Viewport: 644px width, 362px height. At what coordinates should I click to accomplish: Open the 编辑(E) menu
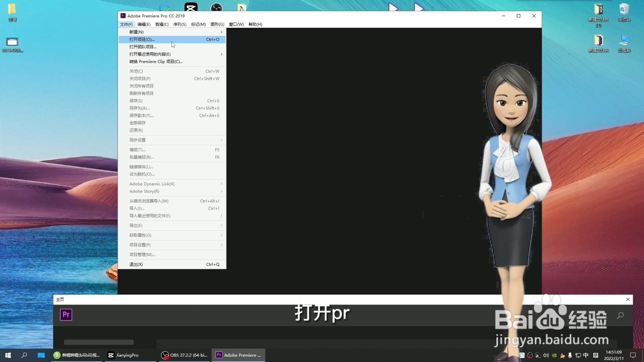tap(144, 24)
